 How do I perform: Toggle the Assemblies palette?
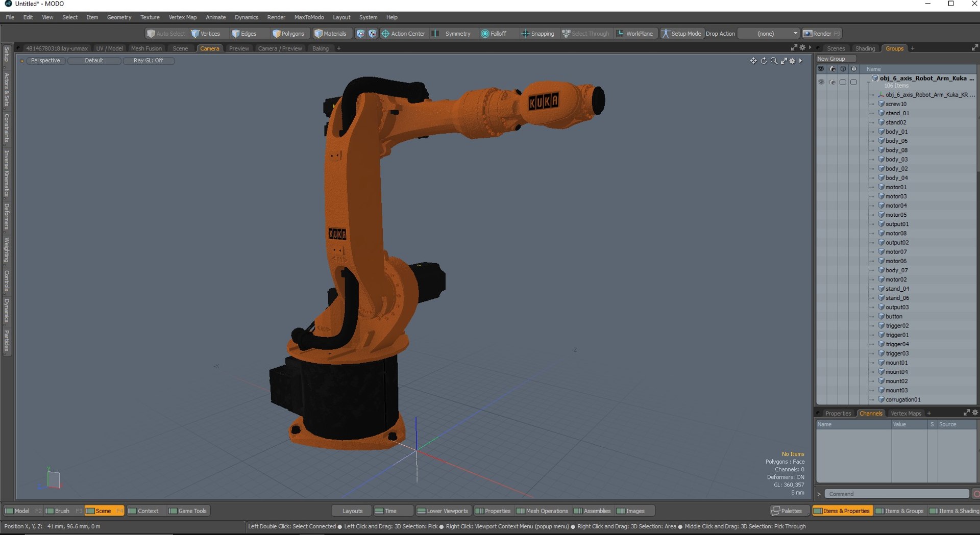pos(592,511)
